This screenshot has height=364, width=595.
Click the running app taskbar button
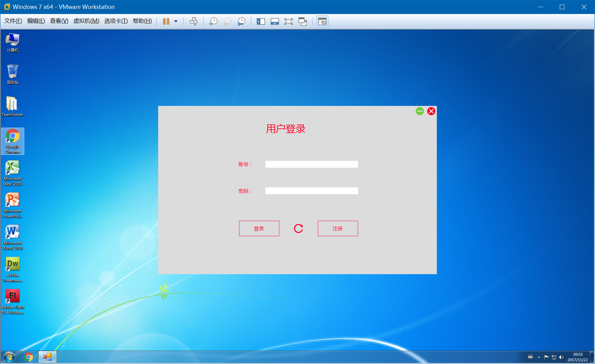click(x=47, y=357)
